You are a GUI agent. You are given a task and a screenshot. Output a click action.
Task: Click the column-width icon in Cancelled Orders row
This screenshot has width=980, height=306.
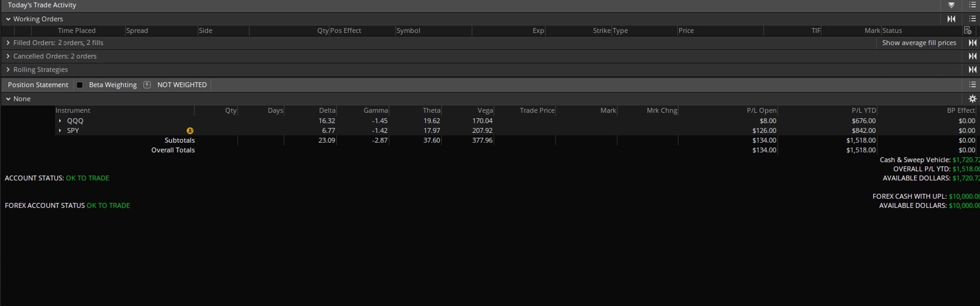pos(972,56)
